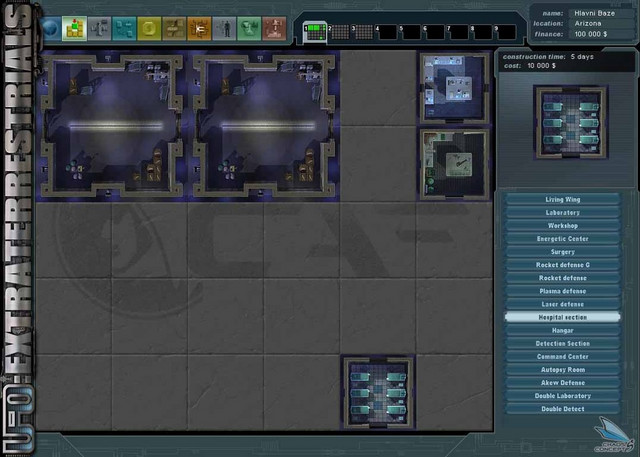Select Plasma defense building option
Viewport: 640px width, 457px height.
click(562, 291)
